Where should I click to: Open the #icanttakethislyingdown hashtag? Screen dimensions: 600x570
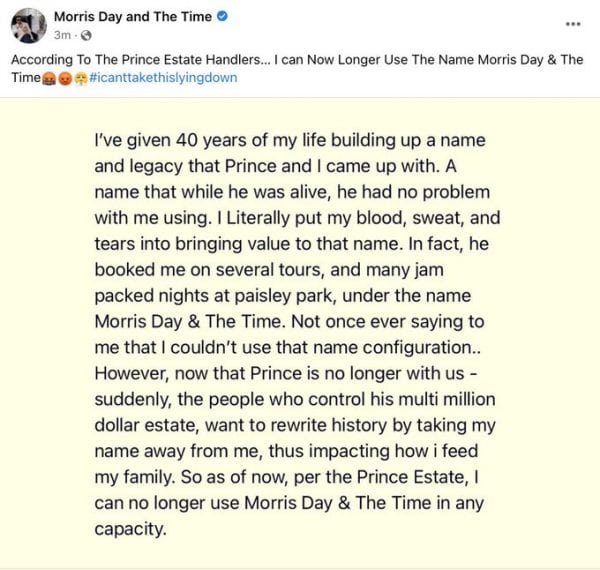[163, 77]
